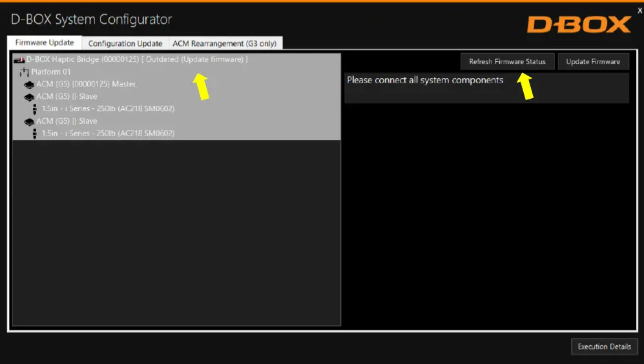The image size is (644, 364).
Task: Close the D-BOX System Configurator window
Action: (x=639, y=11)
